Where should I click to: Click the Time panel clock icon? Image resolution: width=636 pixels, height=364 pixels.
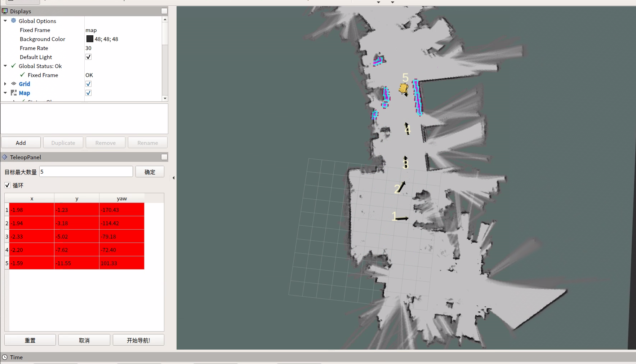(5, 357)
